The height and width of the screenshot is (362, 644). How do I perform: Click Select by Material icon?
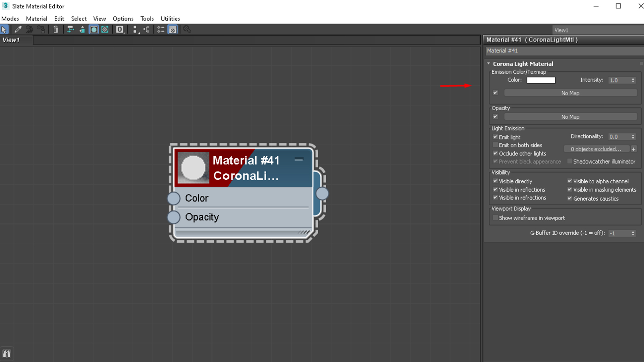click(x=187, y=29)
